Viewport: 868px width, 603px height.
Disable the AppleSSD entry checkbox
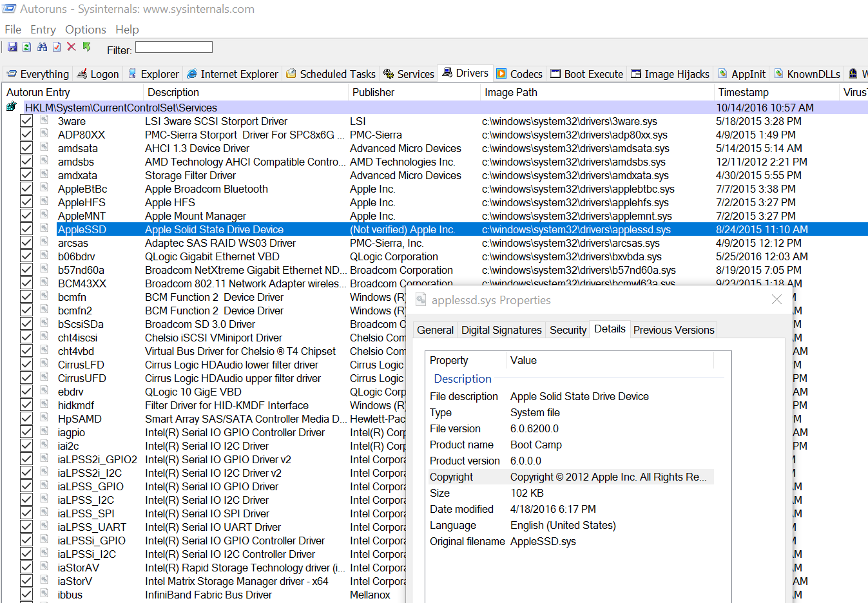coord(26,229)
